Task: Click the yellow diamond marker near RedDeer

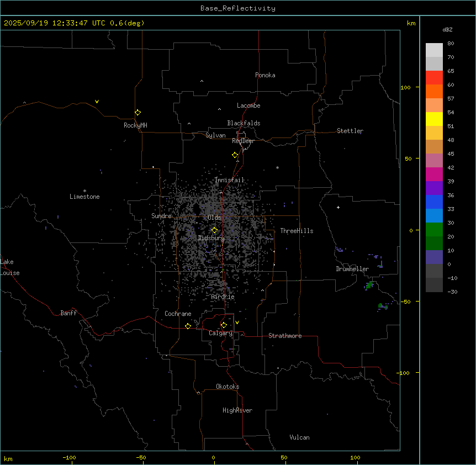Action: 235,155
